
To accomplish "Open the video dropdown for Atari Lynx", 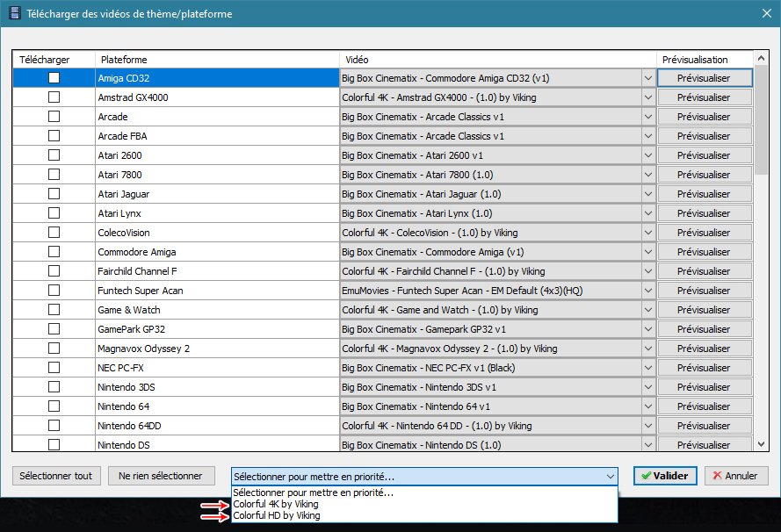I will pyautogui.click(x=648, y=213).
